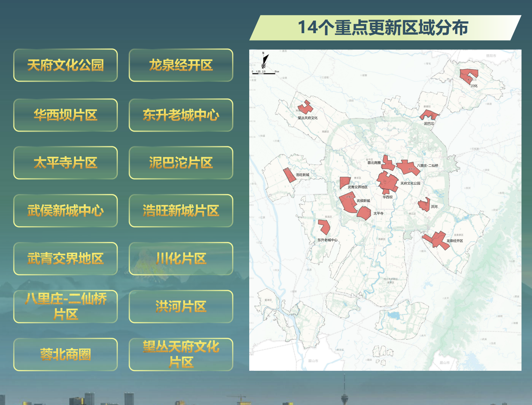Click the 天府文化公园 map label

click(410, 183)
